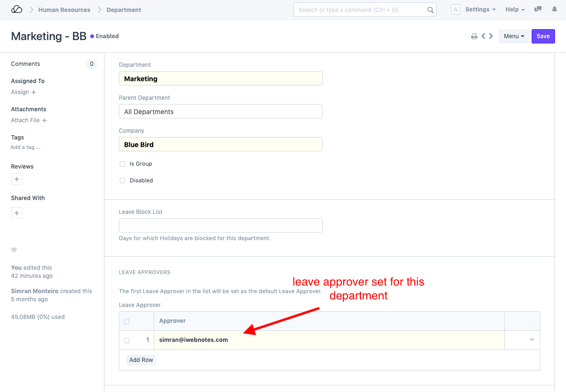The height and width of the screenshot is (392, 566).
Task: Print this department record
Action: pos(474,36)
